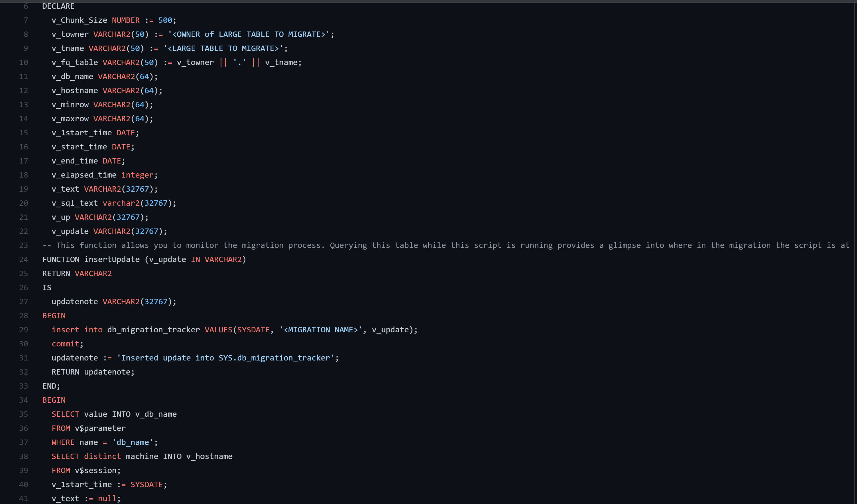The width and height of the screenshot is (857, 504).
Task: Click the insertUpdate function name
Action: pos(112,259)
